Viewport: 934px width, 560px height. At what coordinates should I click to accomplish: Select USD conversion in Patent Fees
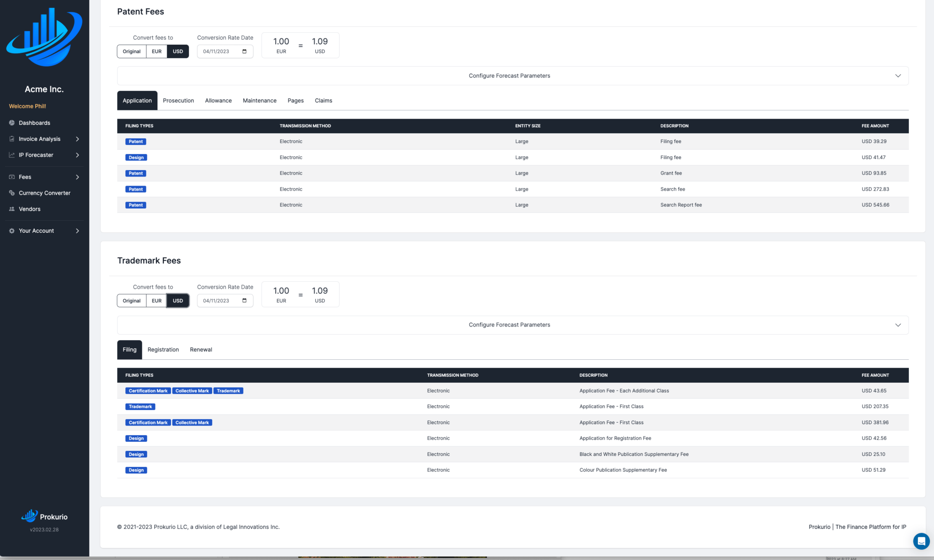click(178, 52)
